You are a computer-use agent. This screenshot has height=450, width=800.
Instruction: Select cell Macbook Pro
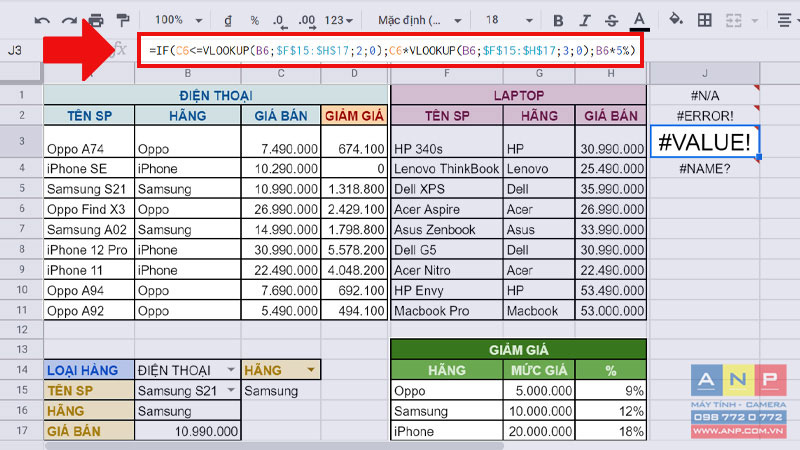pos(447,311)
